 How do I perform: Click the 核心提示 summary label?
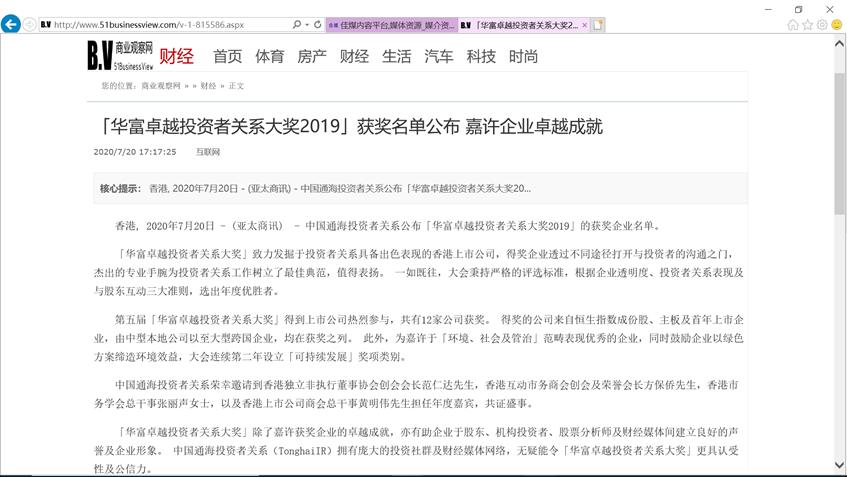(120, 189)
